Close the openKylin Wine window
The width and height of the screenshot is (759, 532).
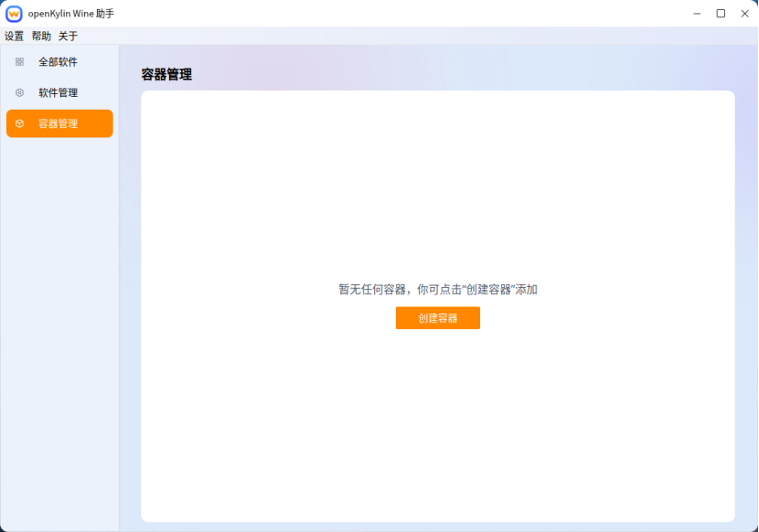(x=745, y=14)
